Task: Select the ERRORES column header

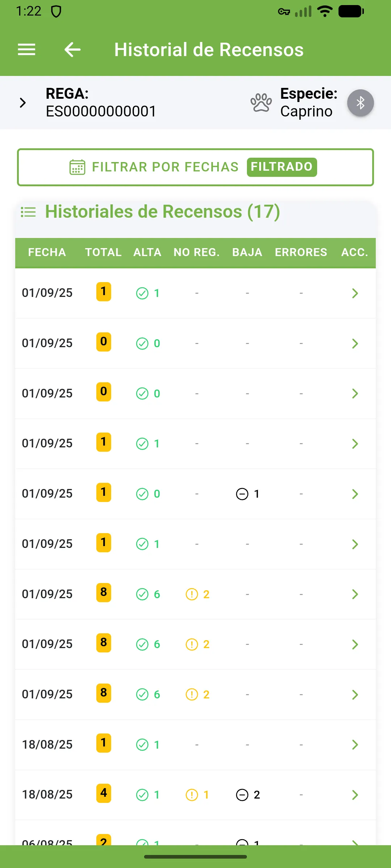Action: 301,252
